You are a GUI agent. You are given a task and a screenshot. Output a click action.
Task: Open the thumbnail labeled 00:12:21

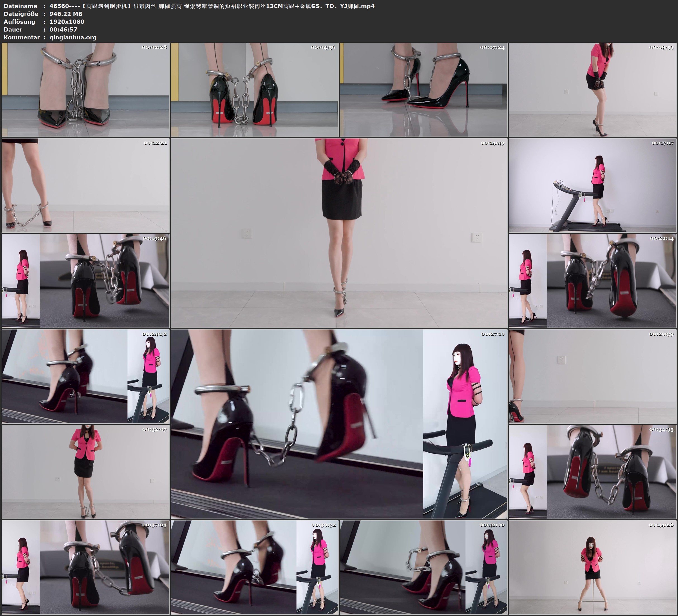pyautogui.click(x=85, y=185)
